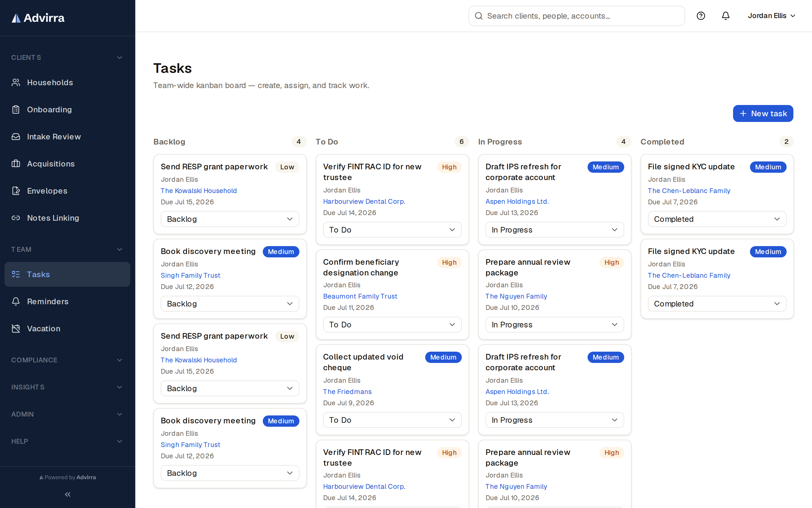Create a New task
812x508 pixels.
(763, 113)
